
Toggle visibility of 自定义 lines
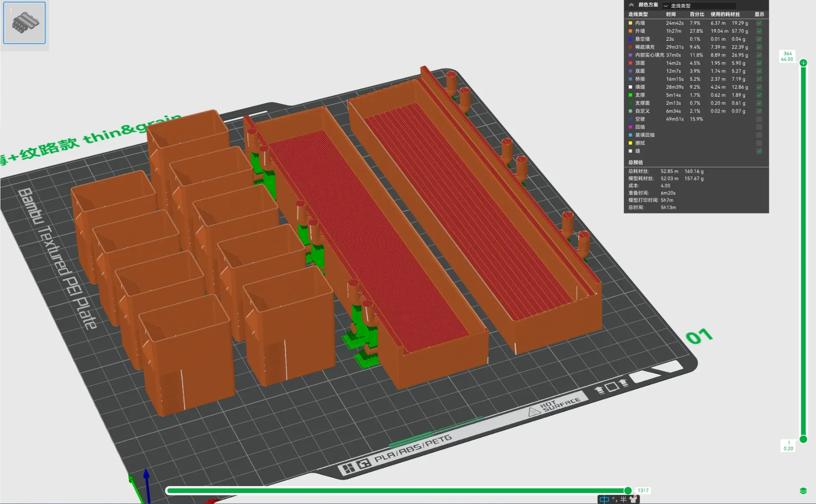[759, 111]
